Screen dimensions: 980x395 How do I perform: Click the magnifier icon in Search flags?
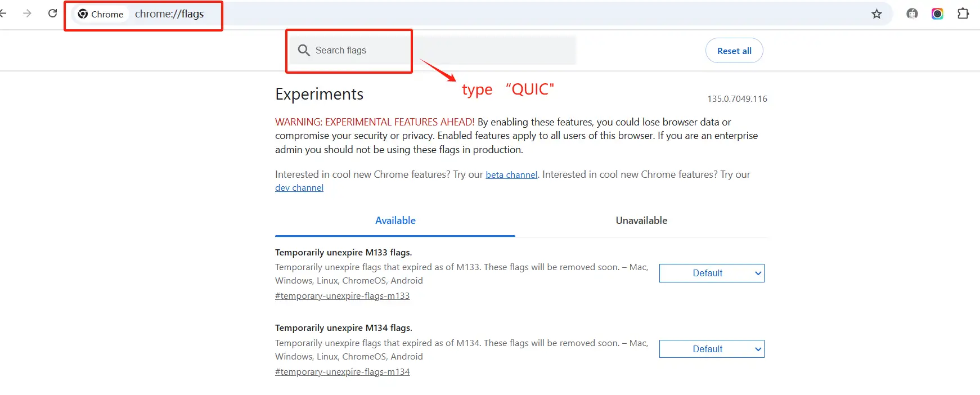coord(304,51)
